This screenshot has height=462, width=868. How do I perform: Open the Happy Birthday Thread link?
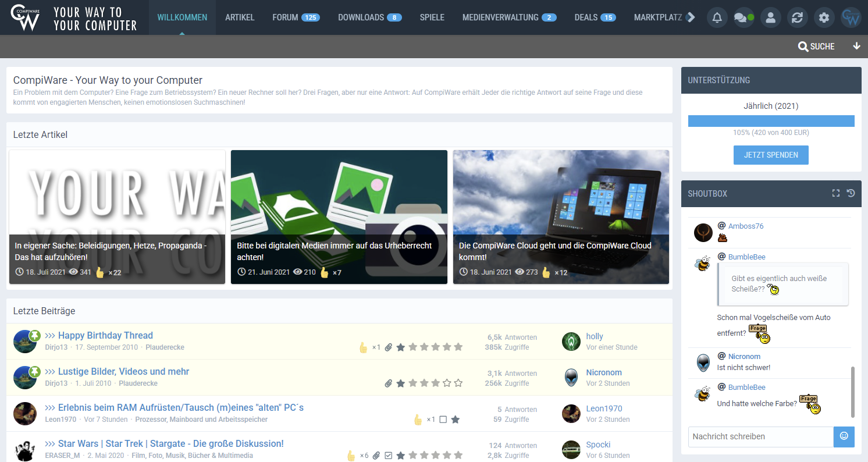105,336
